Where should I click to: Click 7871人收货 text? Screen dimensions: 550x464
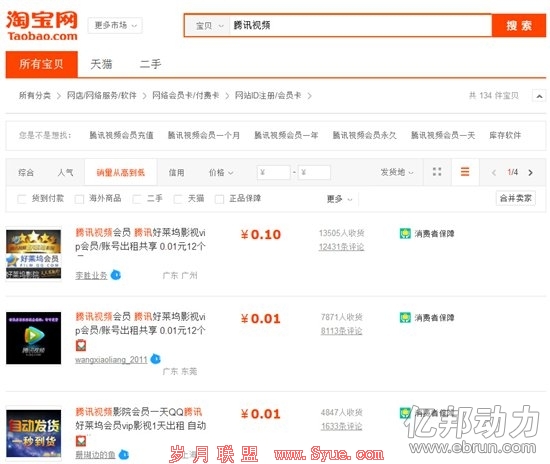341,317
